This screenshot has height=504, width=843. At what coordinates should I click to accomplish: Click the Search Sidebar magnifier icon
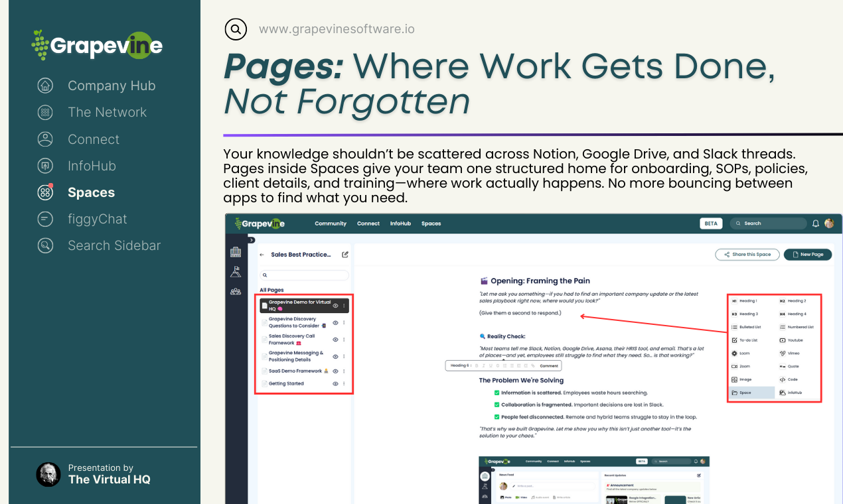45,245
